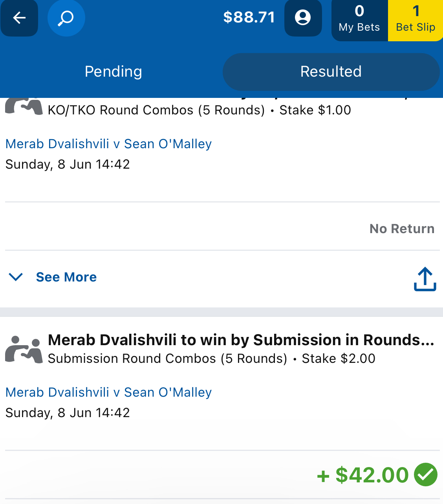Tap the No Return result label
The height and width of the screenshot is (504, 443).
[x=402, y=229]
